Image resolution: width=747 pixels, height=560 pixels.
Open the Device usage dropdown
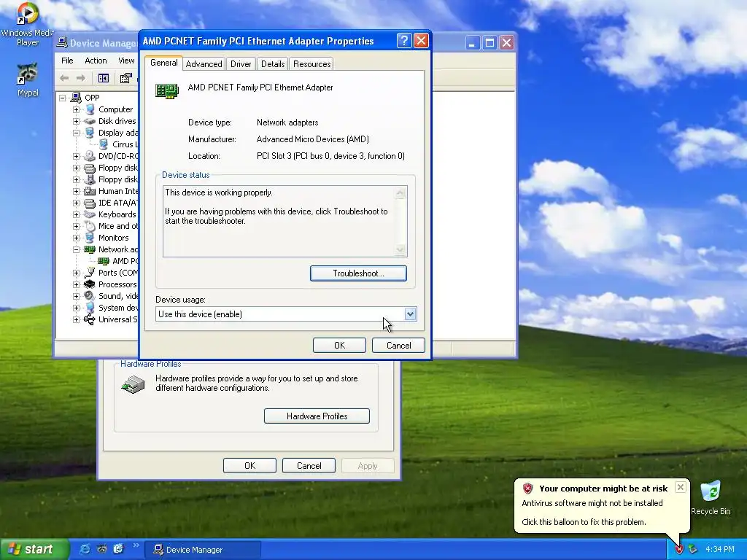click(x=410, y=314)
